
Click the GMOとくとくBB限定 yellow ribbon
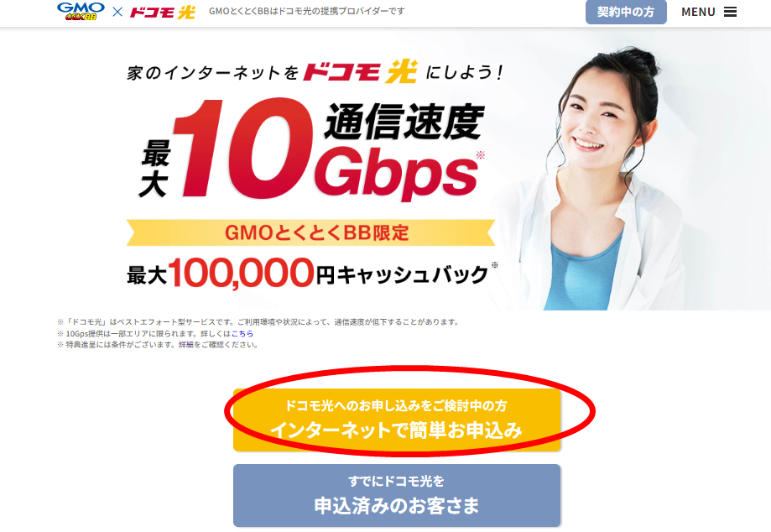(310, 232)
